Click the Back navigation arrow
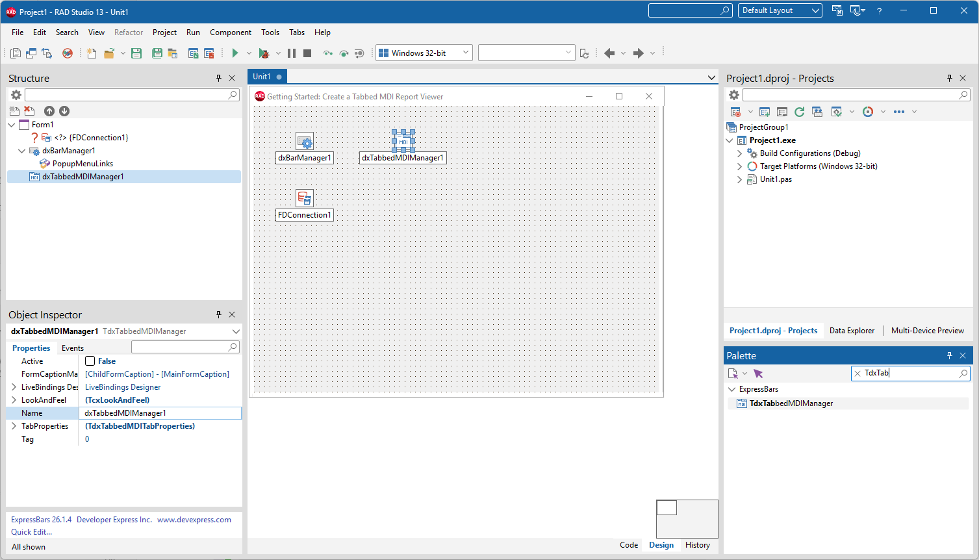The height and width of the screenshot is (560, 979). [x=609, y=53]
